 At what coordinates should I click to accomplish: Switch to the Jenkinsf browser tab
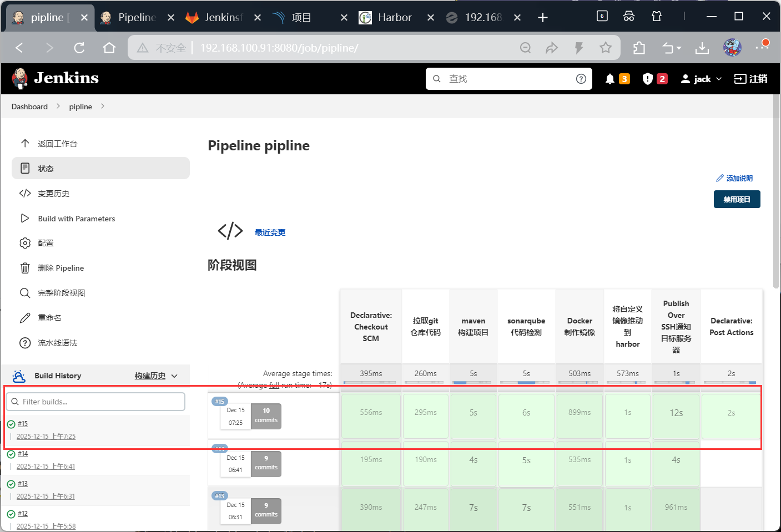[223, 18]
